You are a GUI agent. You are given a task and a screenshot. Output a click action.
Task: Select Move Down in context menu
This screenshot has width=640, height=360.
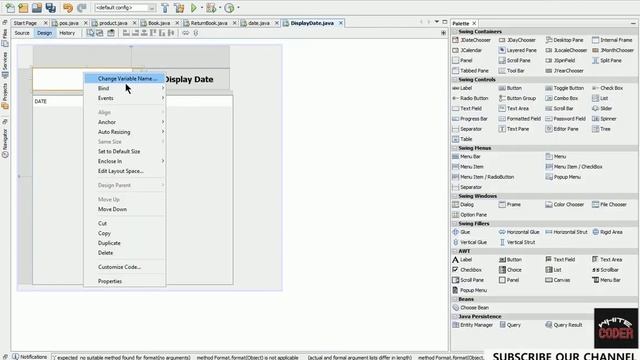pyautogui.click(x=124, y=209)
